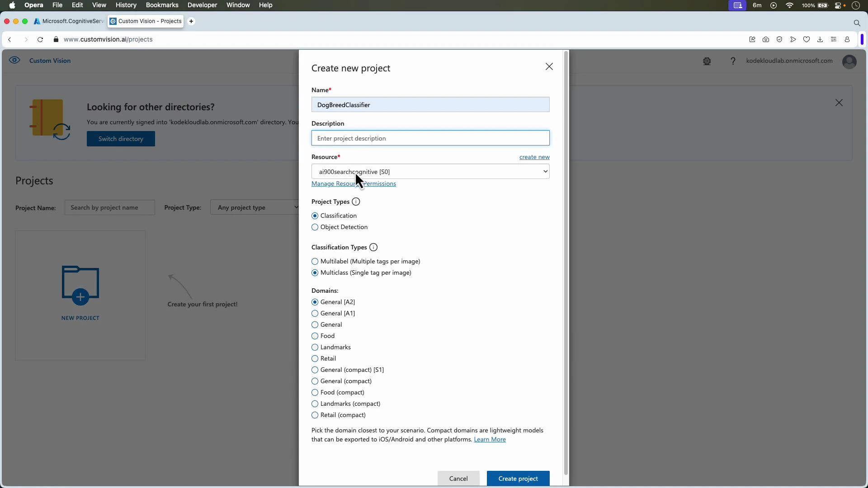The height and width of the screenshot is (488, 868).
Task: Open the Any project type dropdown
Action: tap(255, 208)
